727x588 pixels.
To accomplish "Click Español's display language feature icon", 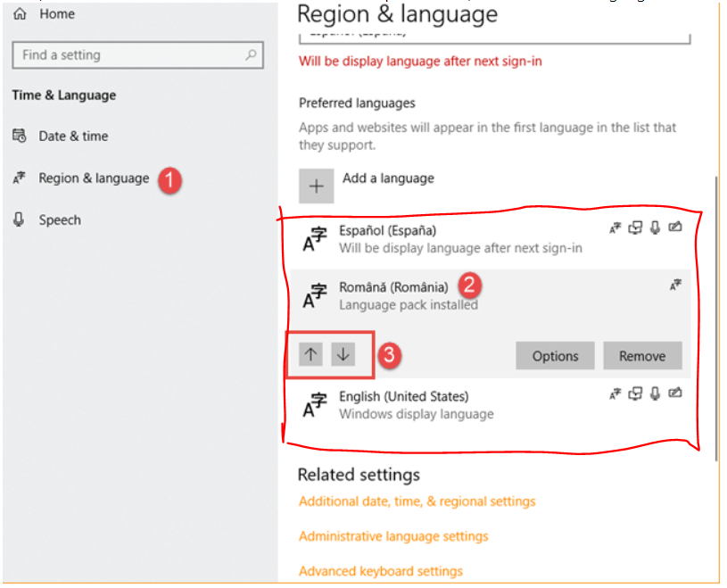I will click(x=615, y=228).
